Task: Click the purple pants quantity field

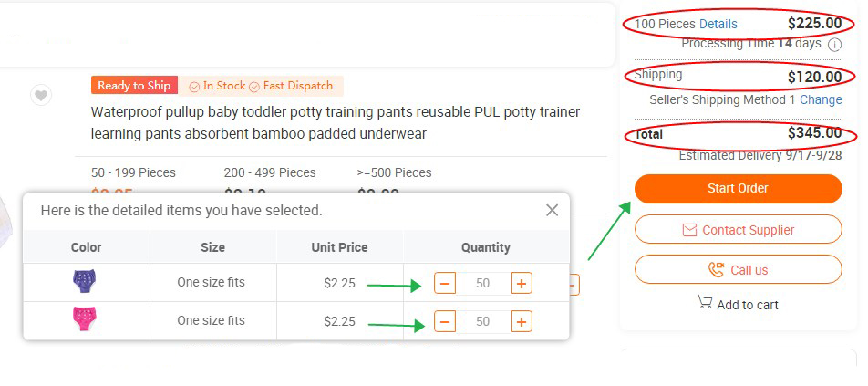Action: [x=482, y=283]
